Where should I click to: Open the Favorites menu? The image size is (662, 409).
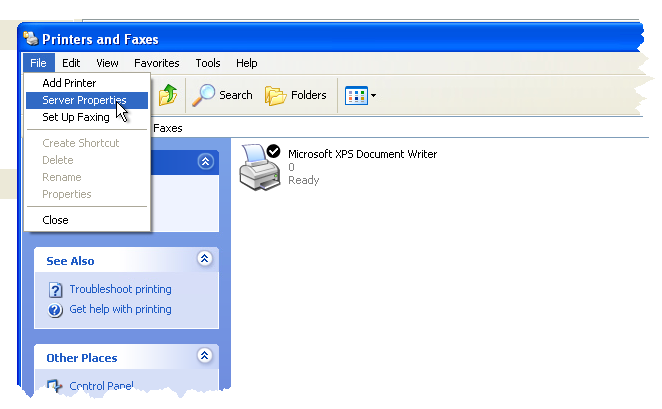click(156, 63)
